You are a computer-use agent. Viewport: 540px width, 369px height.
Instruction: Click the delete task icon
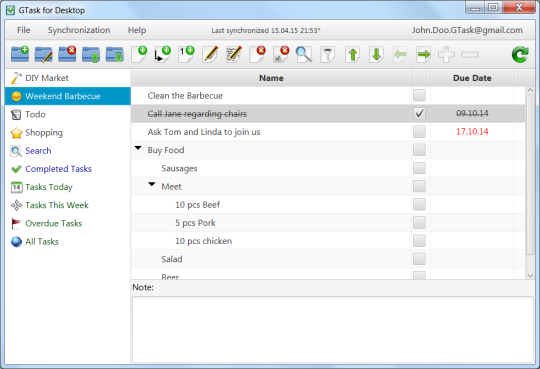[258, 54]
